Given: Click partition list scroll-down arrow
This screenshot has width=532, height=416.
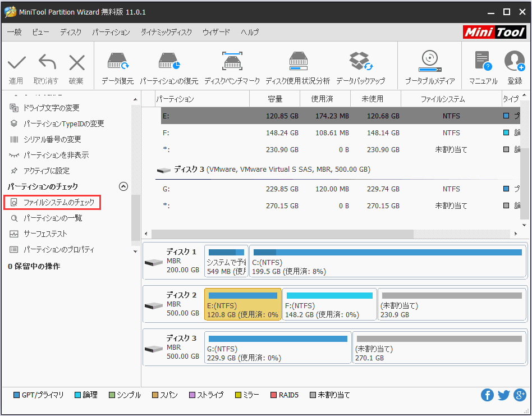Looking at the screenshot, I should (x=524, y=225).
